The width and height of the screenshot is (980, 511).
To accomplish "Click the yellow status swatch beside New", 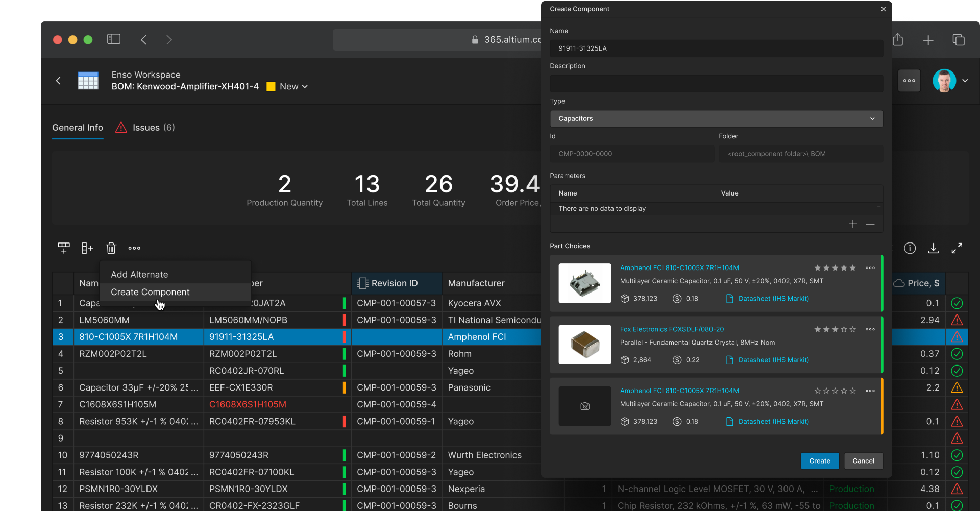I will coord(271,86).
